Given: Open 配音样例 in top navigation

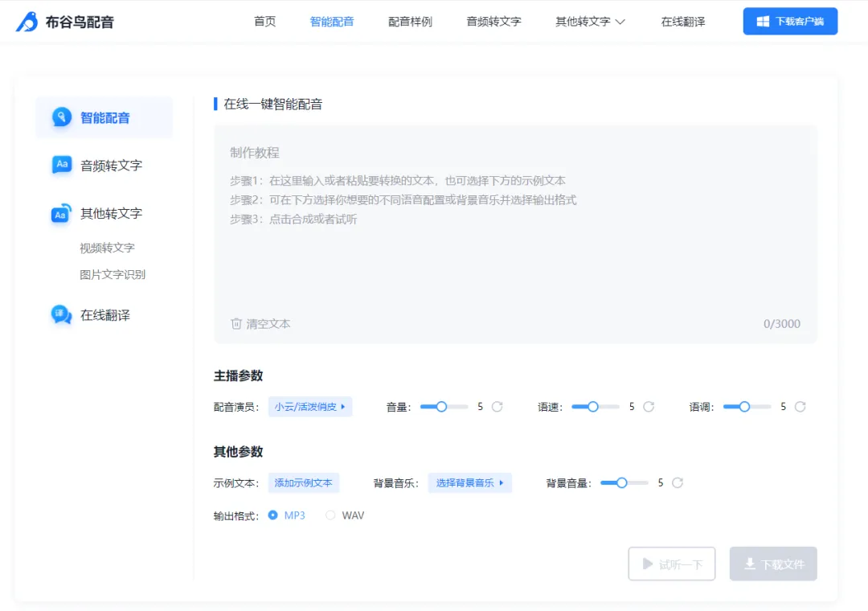Looking at the screenshot, I should coord(410,22).
